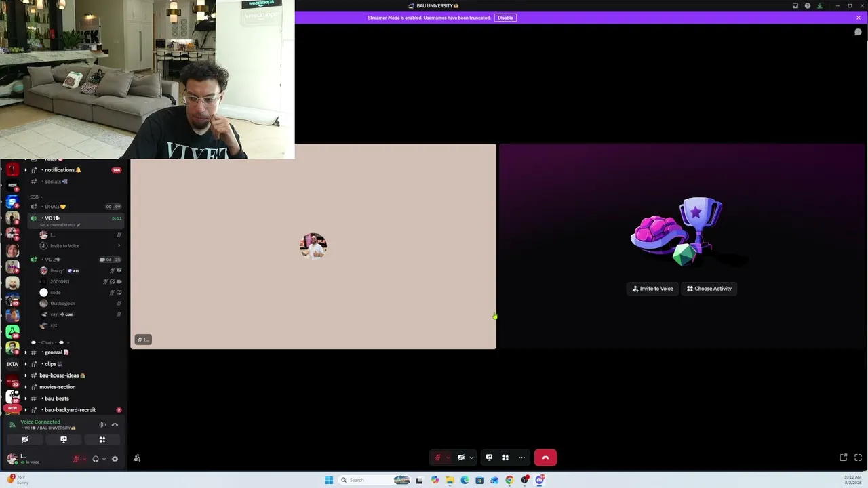Select the participant video tile

click(313, 247)
